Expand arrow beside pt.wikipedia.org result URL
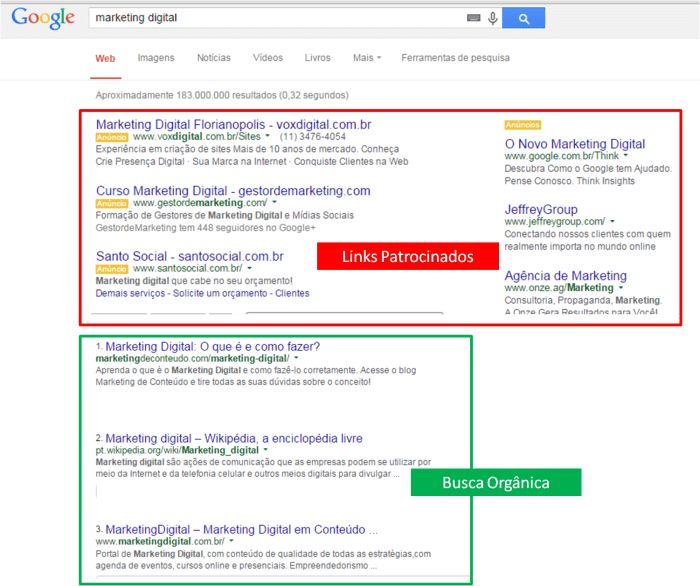This screenshot has width=700, height=586. pyautogui.click(x=266, y=451)
